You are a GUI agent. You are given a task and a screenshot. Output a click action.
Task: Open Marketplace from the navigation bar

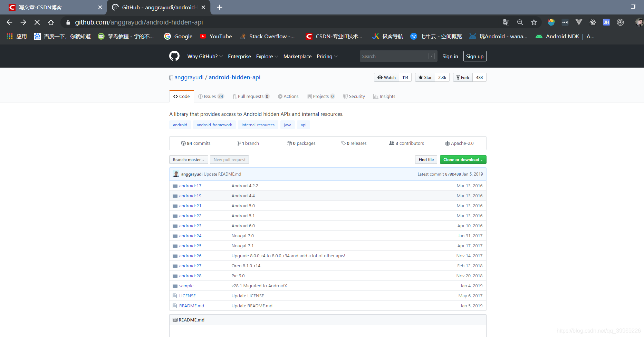[297, 56]
